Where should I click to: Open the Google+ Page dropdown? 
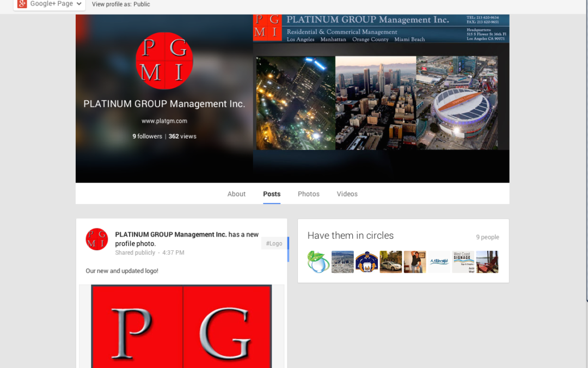point(49,4)
